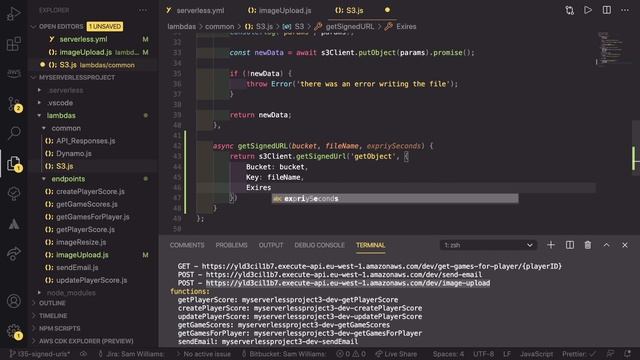
Task: Start Live Share from status bar
Action: click(x=396, y=354)
